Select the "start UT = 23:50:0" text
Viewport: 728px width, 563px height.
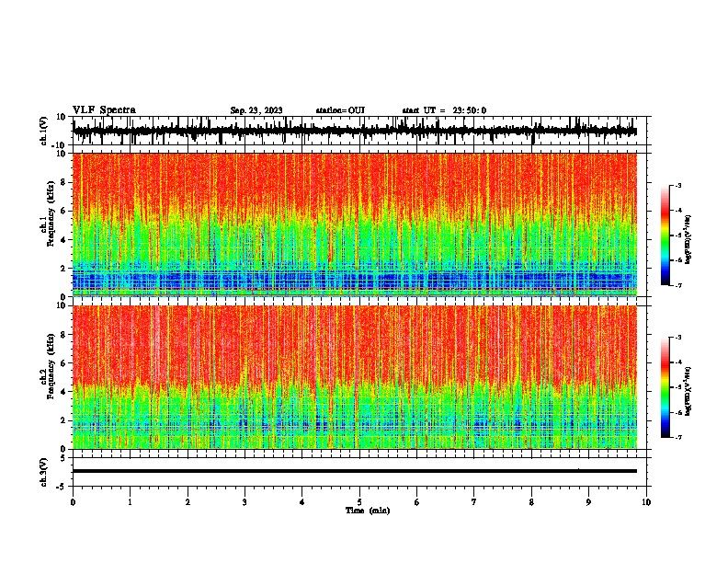pos(444,110)
